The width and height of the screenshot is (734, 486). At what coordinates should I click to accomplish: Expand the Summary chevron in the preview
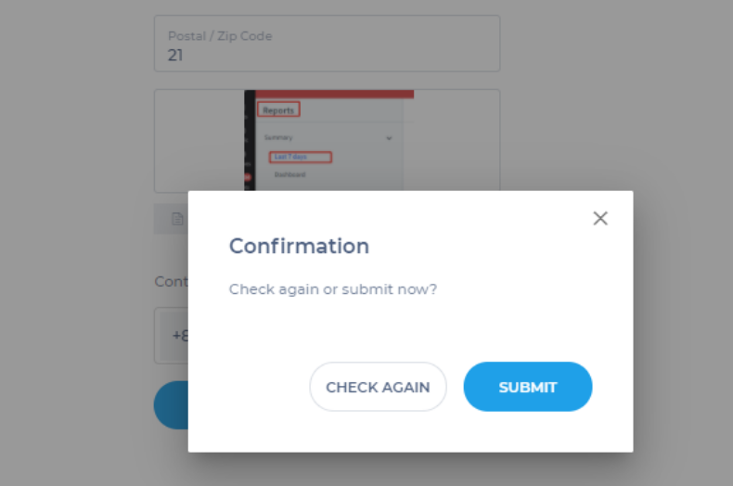[389, 137]
